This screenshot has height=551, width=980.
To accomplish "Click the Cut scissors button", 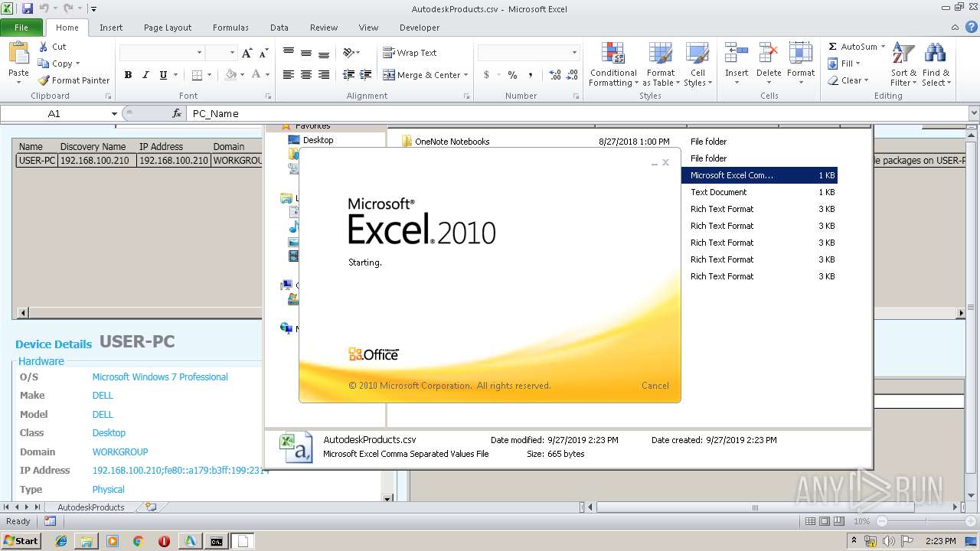I will click(52, 47).
